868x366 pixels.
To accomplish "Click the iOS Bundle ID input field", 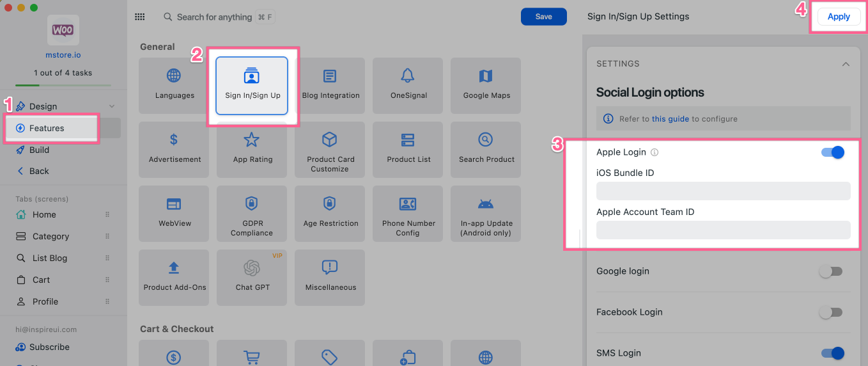I will (723, 191).
